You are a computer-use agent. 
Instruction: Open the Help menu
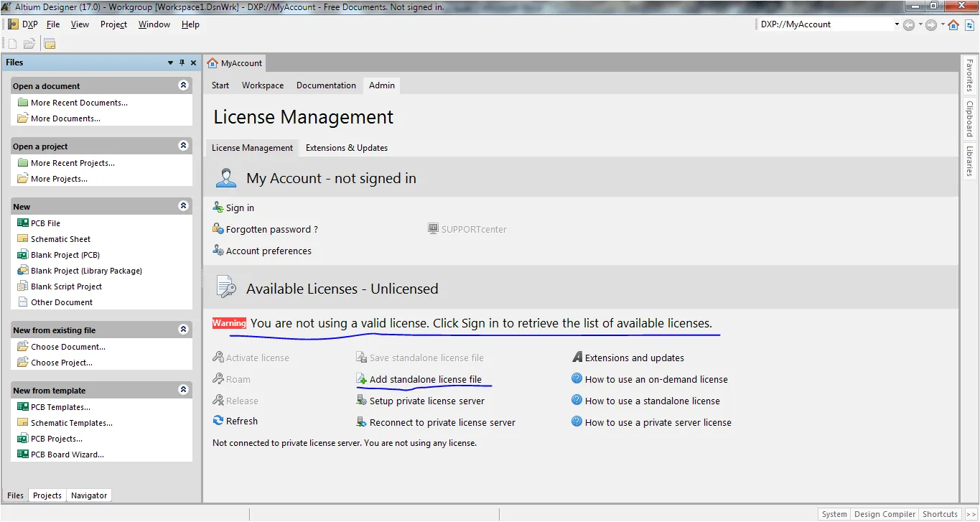190,24
